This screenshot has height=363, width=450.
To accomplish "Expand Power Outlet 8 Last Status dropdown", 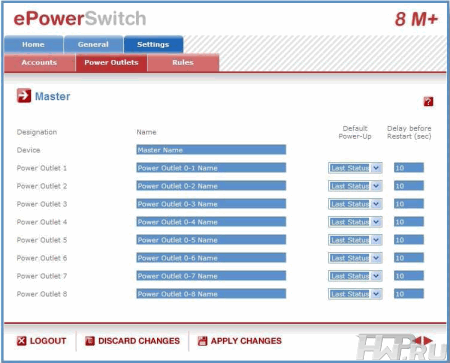I will click(x=355, y=294).
